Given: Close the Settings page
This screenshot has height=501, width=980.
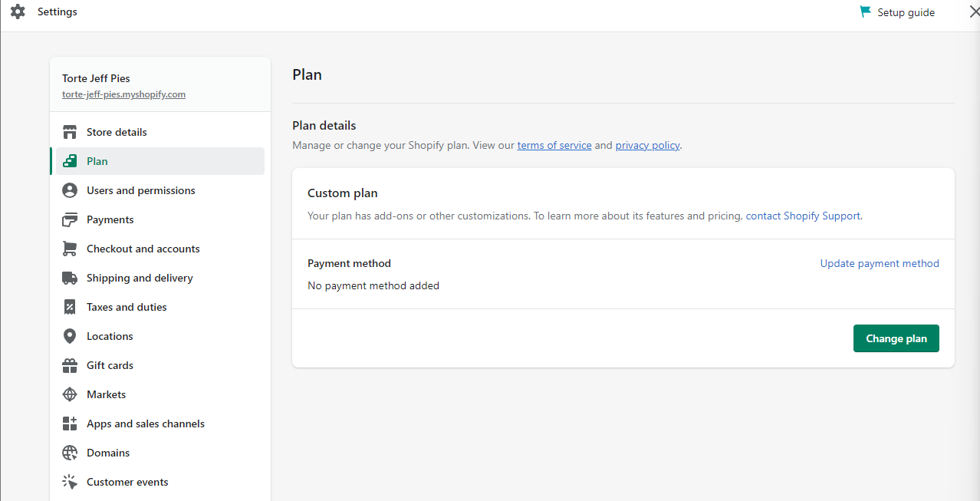Looking at the screenshot, I should click(x=974, y=12).
